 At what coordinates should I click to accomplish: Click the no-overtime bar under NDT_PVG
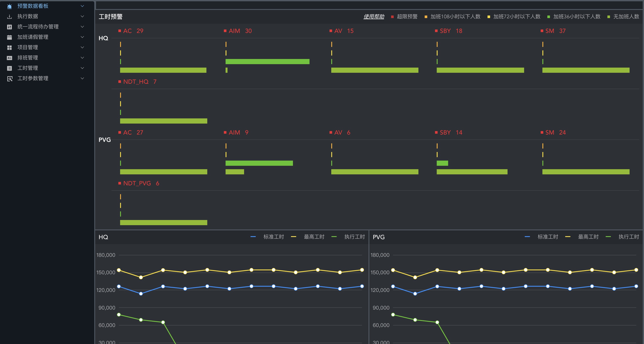pos(164,223)
